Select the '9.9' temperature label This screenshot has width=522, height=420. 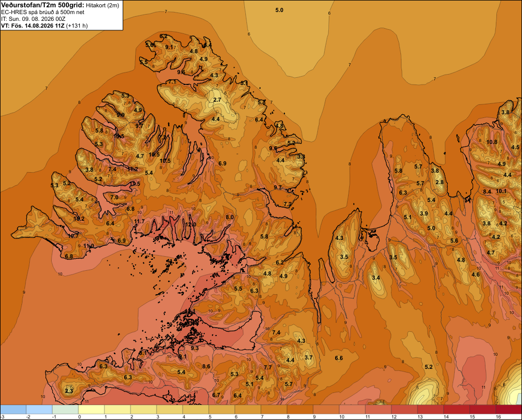point(121,115)
